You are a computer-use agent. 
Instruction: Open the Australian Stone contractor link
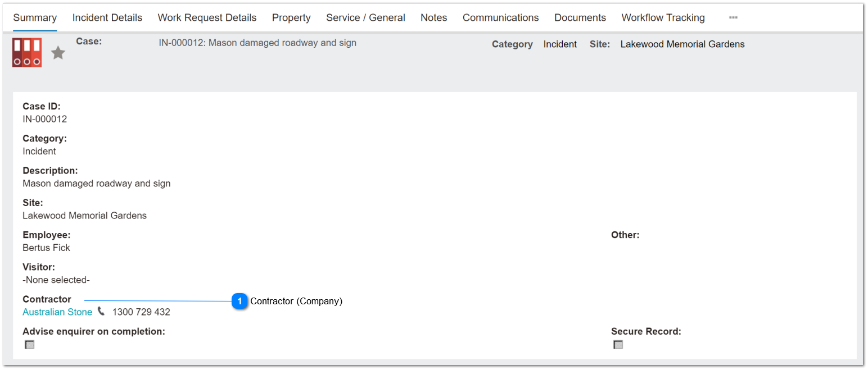(57, 312)
